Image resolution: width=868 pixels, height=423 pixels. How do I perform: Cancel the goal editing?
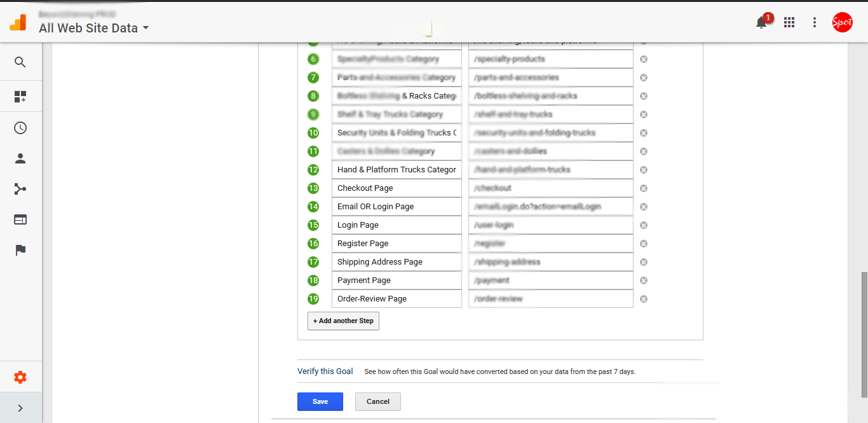coord(378,401)
